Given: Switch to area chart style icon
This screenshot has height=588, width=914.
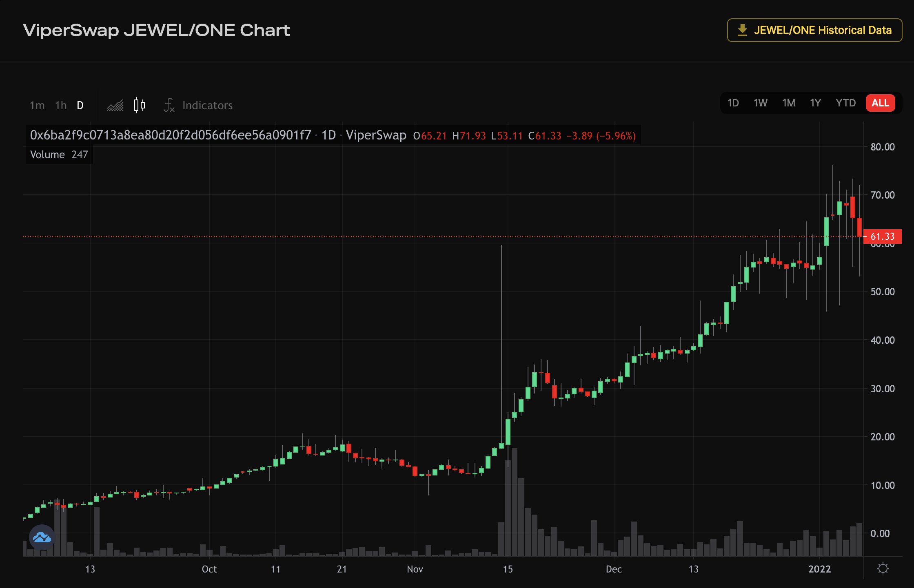Looking at the screenshot, I should pos(115,106).
